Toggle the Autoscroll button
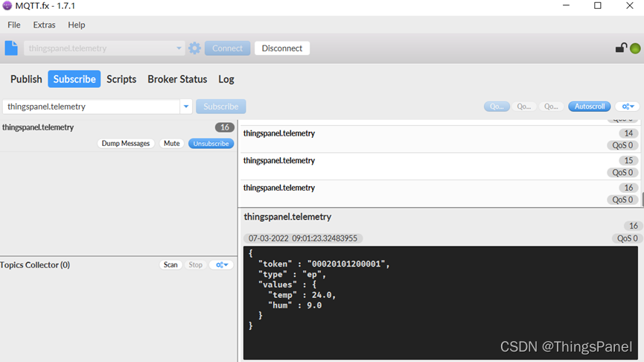Image resolution: width=644 pixels, height=362 pixels. tap(590, 107)
